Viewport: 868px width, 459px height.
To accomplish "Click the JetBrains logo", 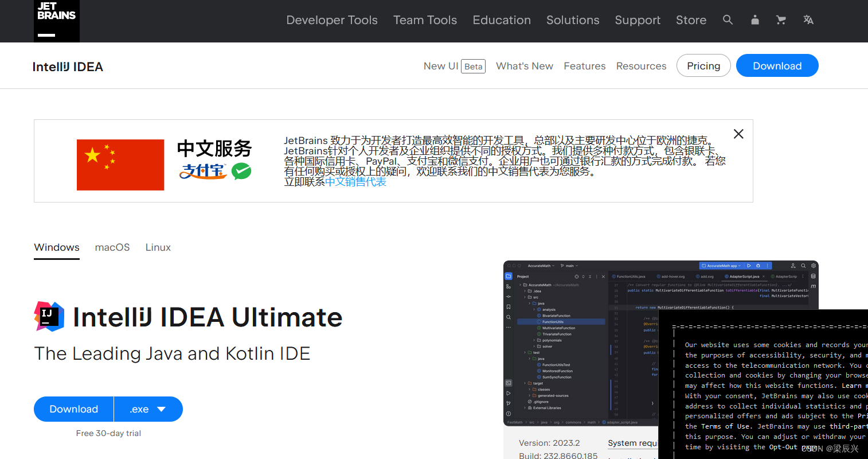I will (x=57, y=21).
